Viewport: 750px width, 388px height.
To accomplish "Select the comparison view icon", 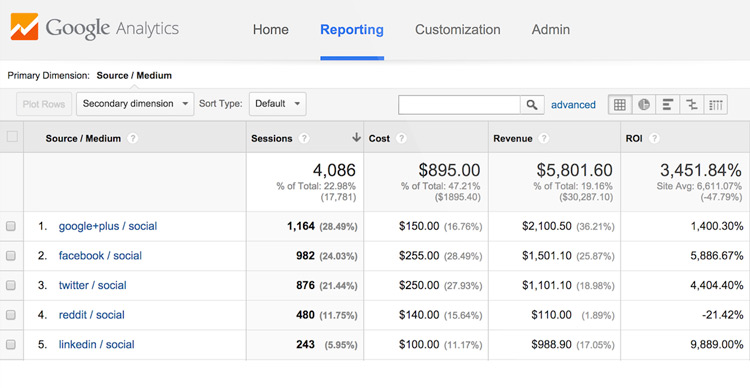I will (x=692, y=104).
